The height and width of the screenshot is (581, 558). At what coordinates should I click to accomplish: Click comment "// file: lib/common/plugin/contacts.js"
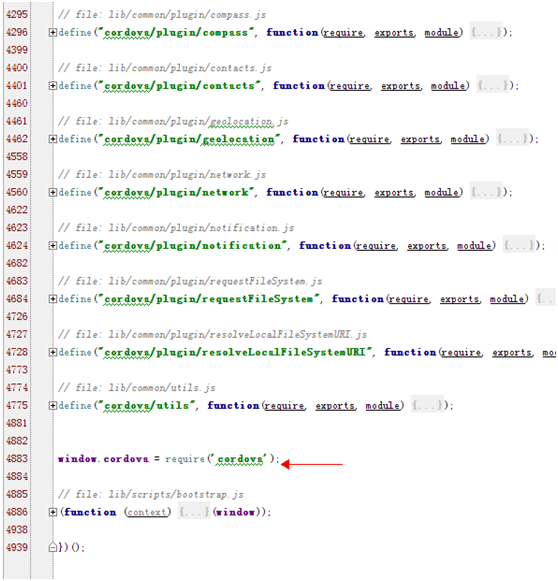[x=165, y=68]
